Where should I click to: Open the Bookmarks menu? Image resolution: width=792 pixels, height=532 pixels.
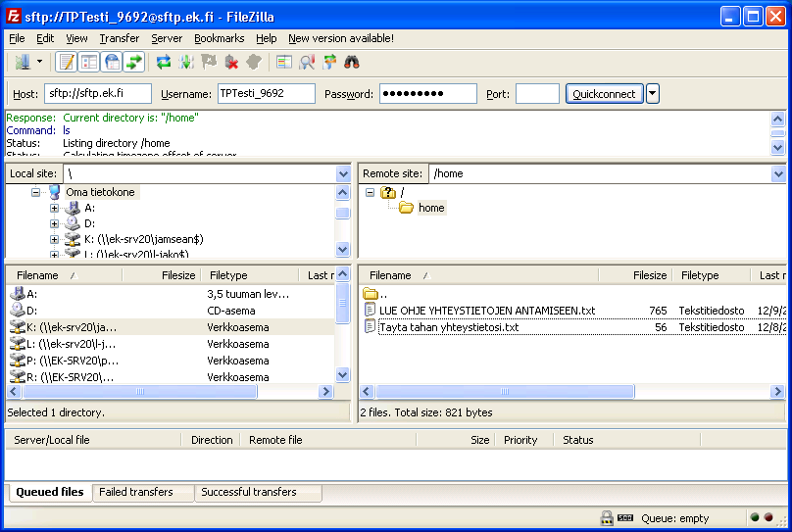click(x=220, y=38)
